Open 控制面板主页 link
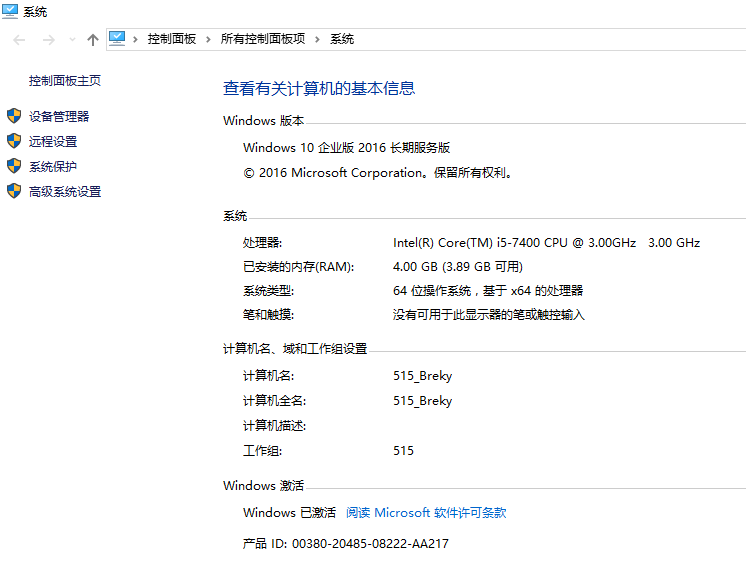 point(65,81)
